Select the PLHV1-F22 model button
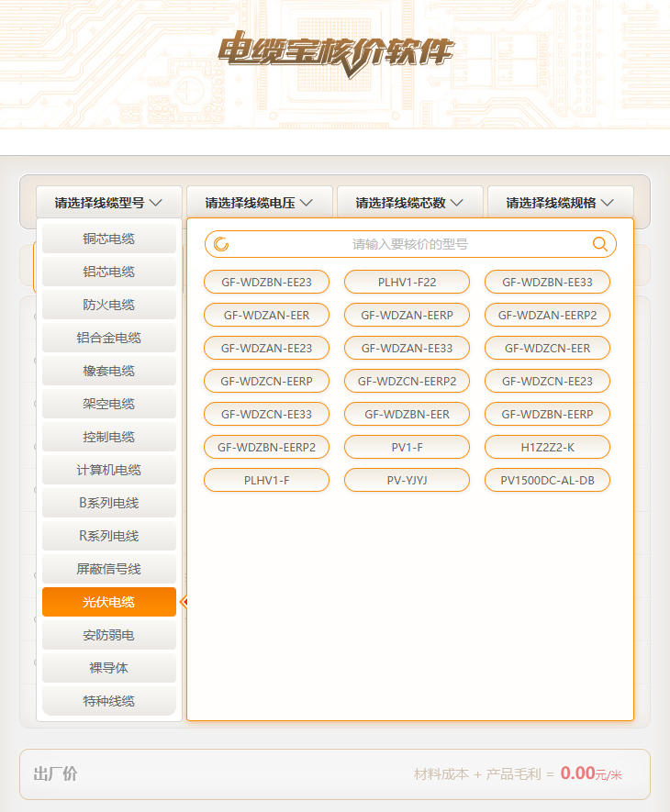The height and width of the screenshot is (812, 670). [x=407, y=283]
